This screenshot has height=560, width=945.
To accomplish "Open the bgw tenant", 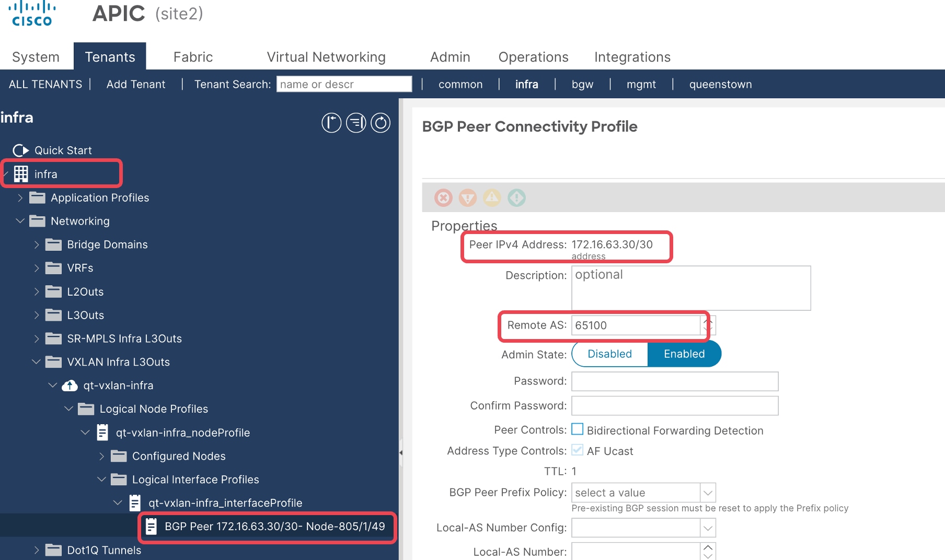I will click(582, 84).
